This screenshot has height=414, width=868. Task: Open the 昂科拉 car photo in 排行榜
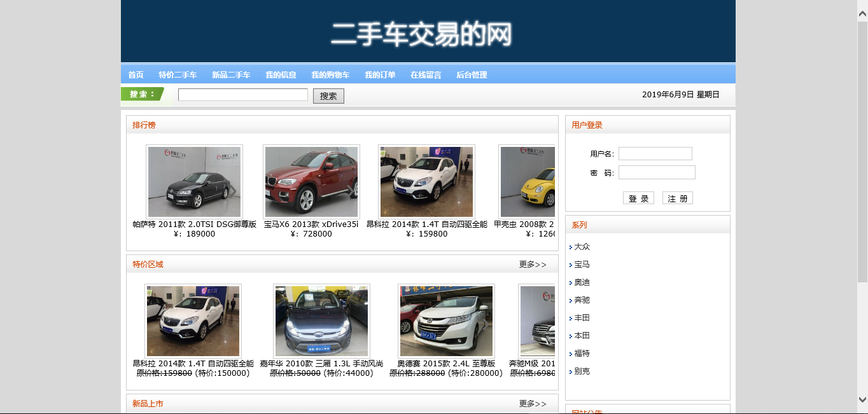click(426, 182)
